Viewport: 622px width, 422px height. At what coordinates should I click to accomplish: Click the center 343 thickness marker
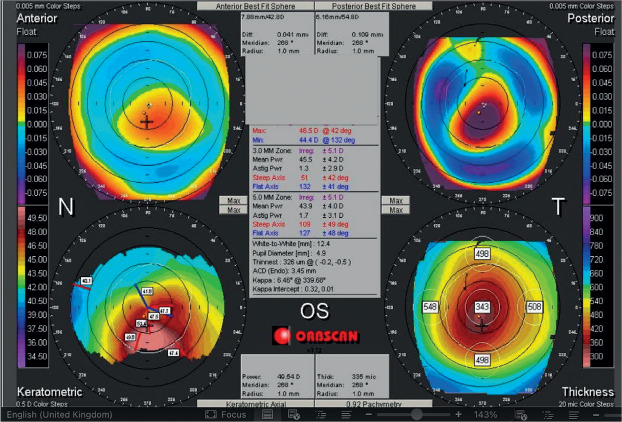[x=484, y=306]
